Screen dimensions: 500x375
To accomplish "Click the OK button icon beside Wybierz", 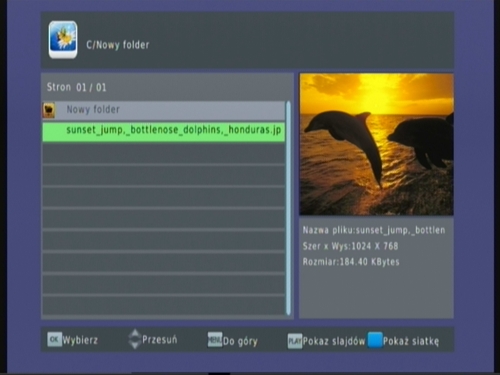I will coord(54,339).
